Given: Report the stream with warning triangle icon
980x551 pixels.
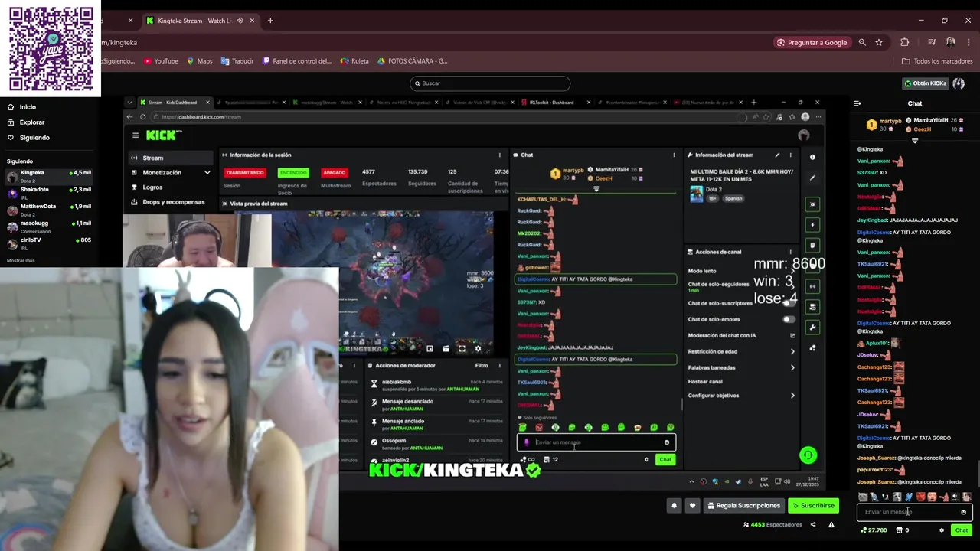Looking at the screenshot, I should pos(831,525).
